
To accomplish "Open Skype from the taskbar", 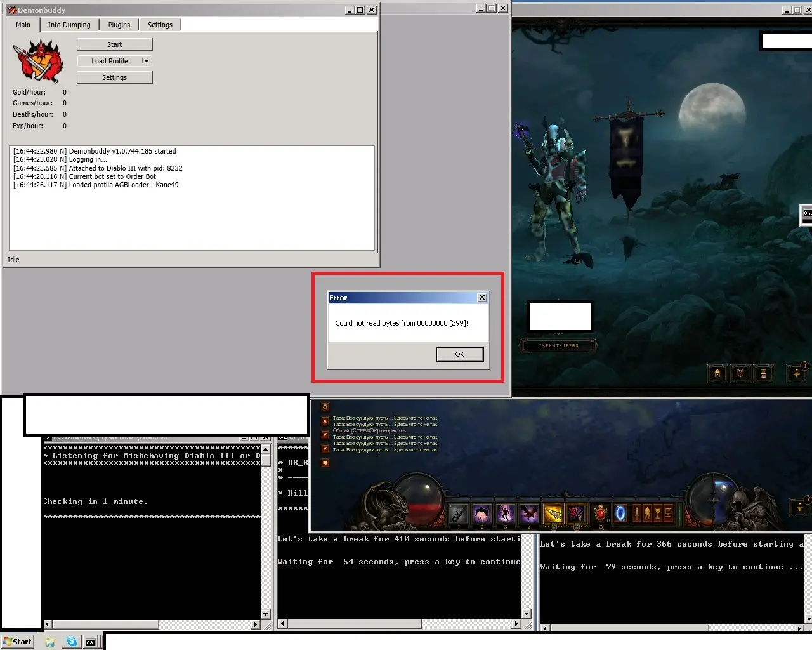I will (71, 642).
